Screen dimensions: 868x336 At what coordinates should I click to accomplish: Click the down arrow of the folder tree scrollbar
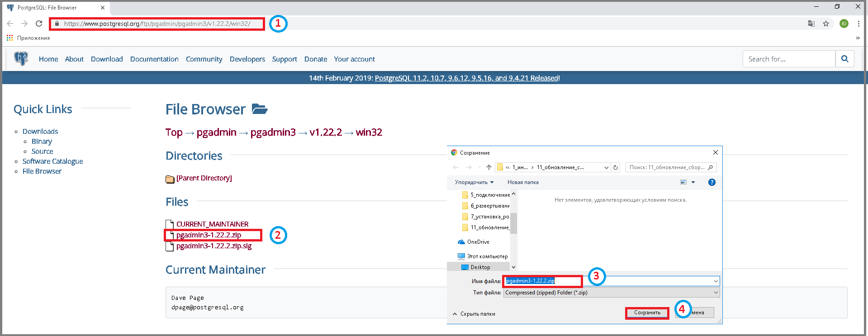(513, 267)
